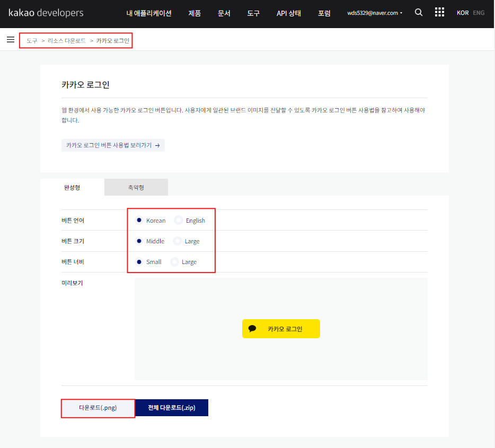Click 카카오 로그인 breadcrumb item
Viewport: 495px width, 448px height.
(113, 41)
